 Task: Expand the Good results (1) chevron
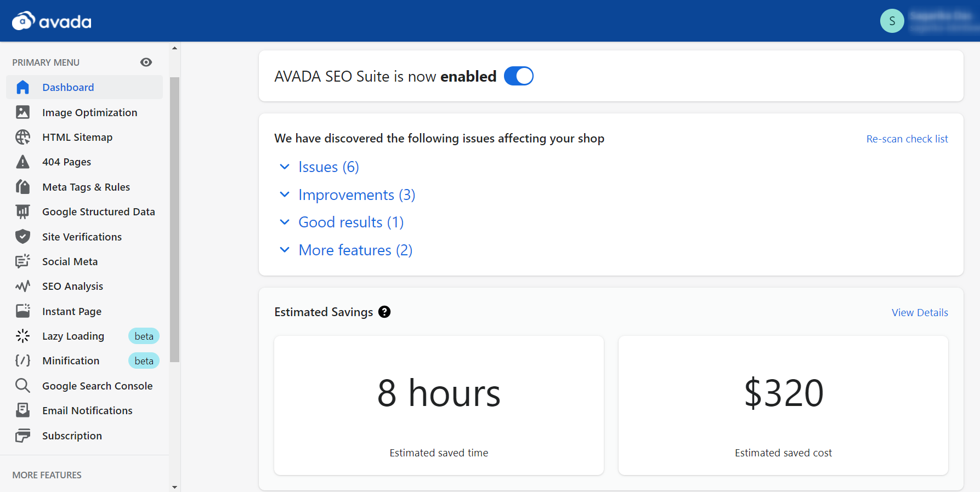pyautogui.click(x=285, y=222)
